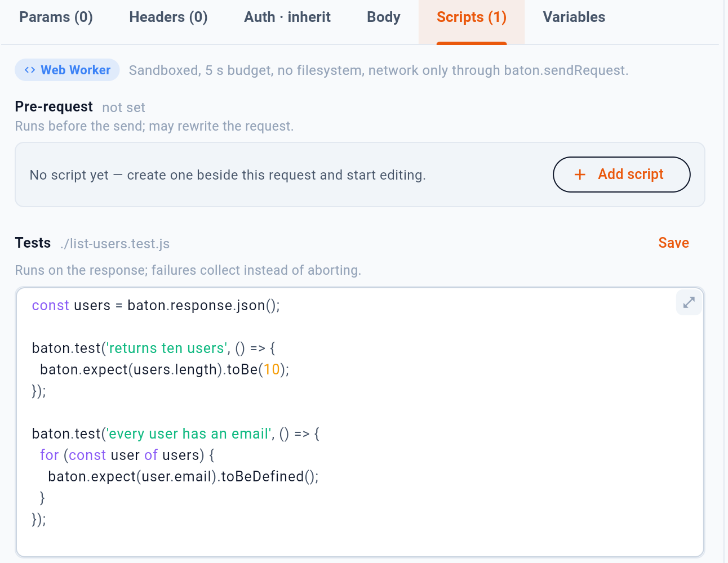728x563 pixels.
Task: Click the Web Worker code brackets icon
Action: point(30,70)
